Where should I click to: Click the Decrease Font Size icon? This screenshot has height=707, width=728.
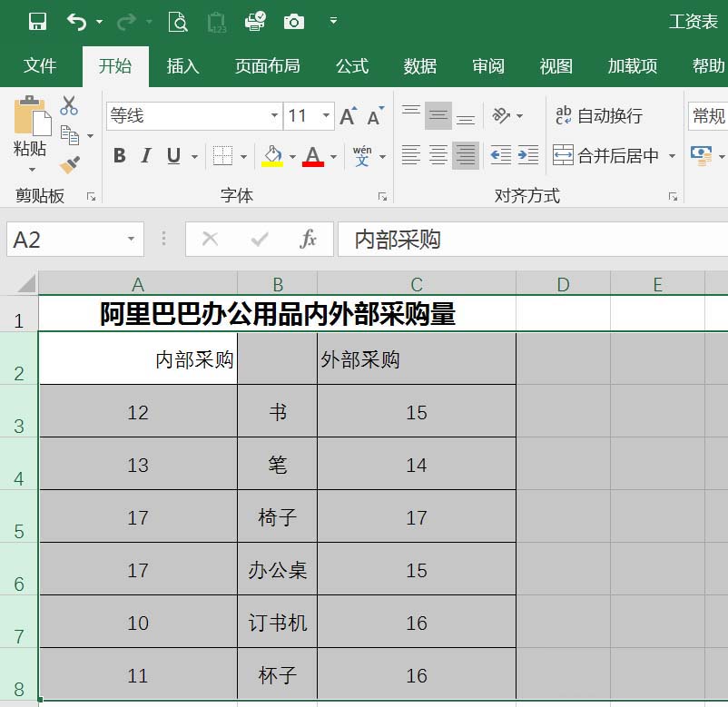click(x=376, y=116)
